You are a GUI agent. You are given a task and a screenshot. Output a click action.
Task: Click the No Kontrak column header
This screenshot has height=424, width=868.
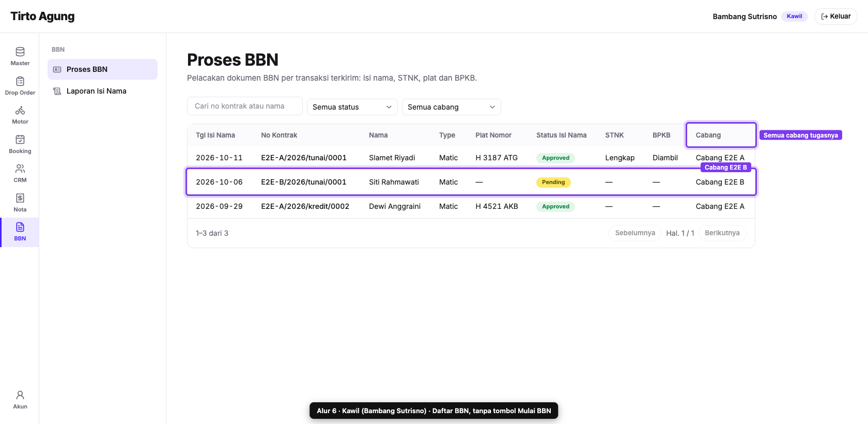(x=279, y=135)
